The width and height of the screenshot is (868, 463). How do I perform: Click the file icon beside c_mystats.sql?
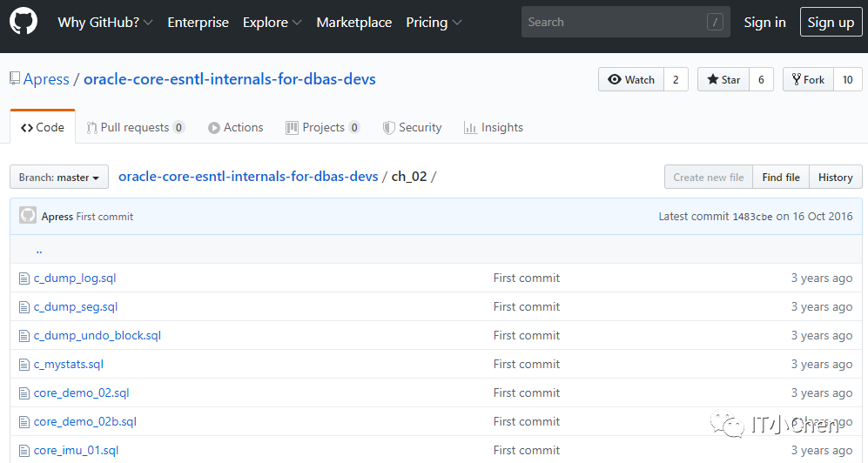pyautogui.click(x=24, y=365)
